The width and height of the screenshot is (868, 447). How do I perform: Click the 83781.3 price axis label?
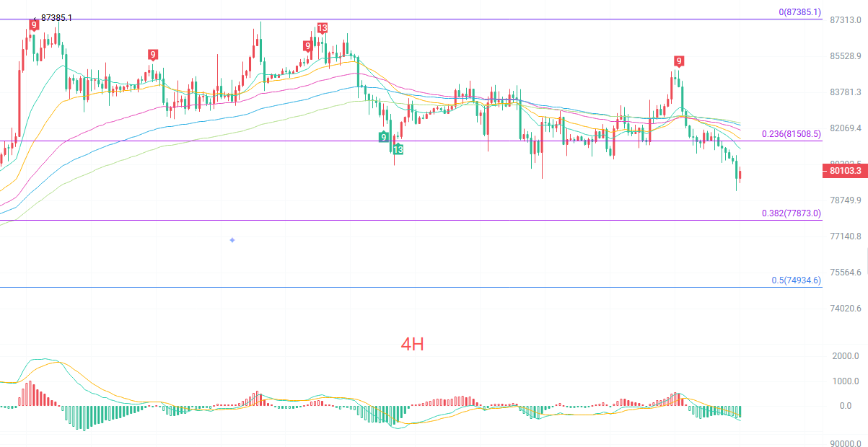tap(846, 92)
